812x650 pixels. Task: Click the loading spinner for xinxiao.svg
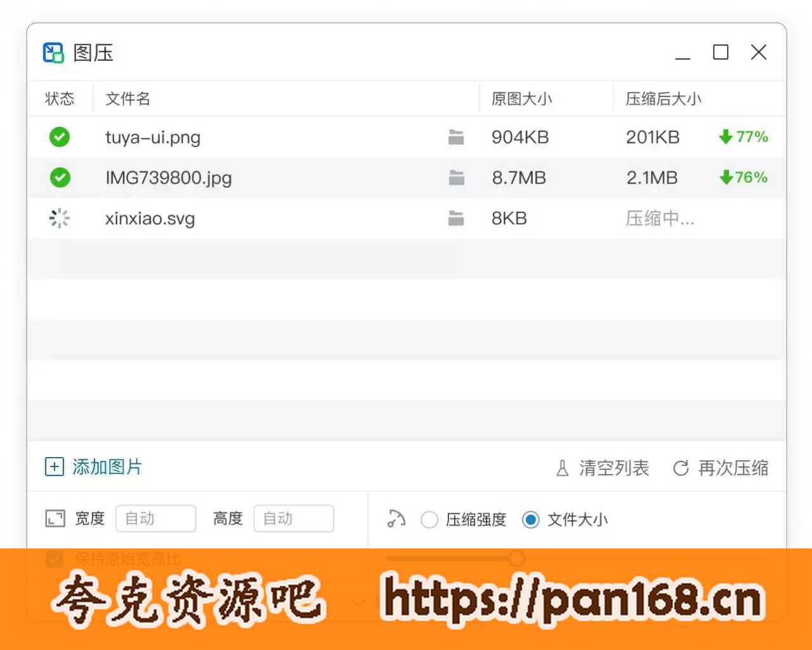(x=60, y=218)
